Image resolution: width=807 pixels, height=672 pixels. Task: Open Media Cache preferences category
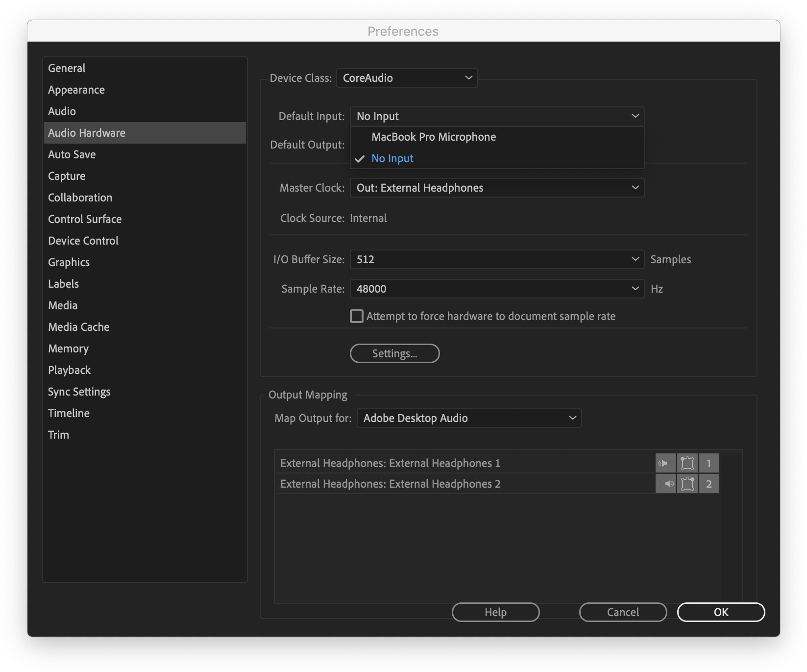coord(145,327)
